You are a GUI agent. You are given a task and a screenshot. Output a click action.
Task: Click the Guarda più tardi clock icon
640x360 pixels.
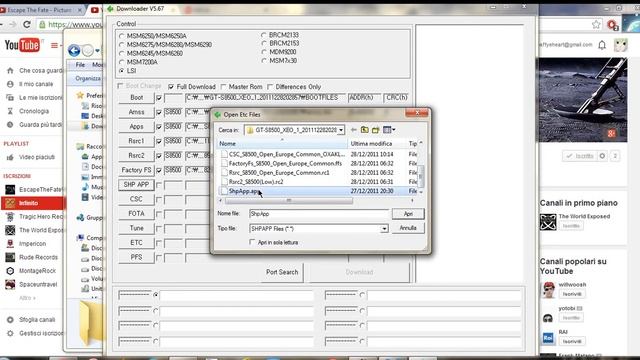pyautogui.click(x=10, y=125)
